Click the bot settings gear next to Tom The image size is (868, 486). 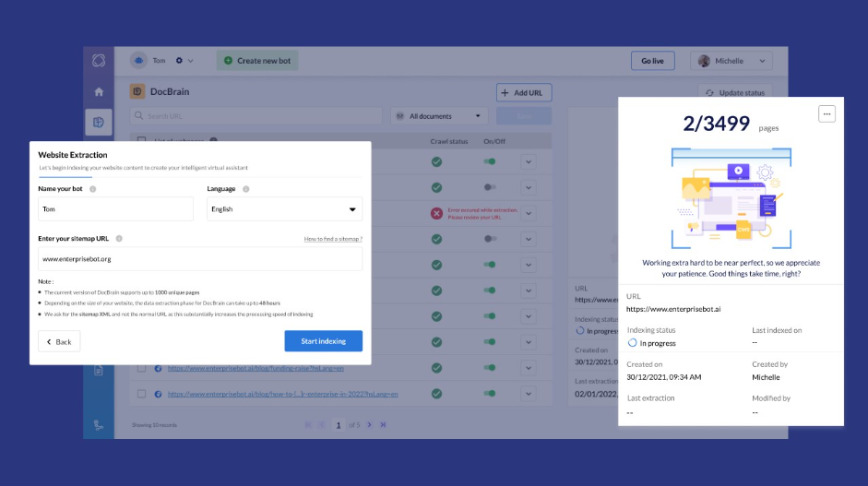click(x=179, y=60)
